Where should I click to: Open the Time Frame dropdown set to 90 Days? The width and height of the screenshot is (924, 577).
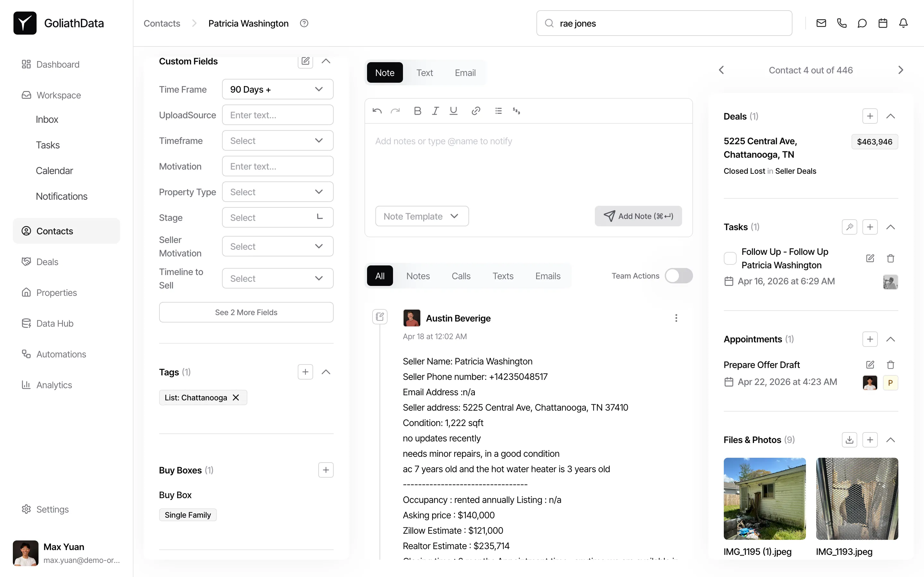tap(277, 89)
